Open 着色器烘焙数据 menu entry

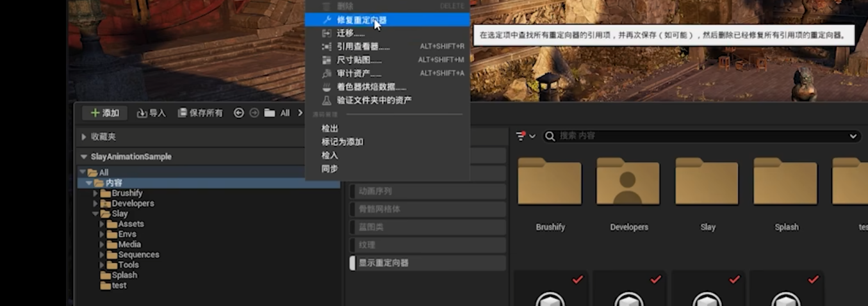tap(387, 87)
